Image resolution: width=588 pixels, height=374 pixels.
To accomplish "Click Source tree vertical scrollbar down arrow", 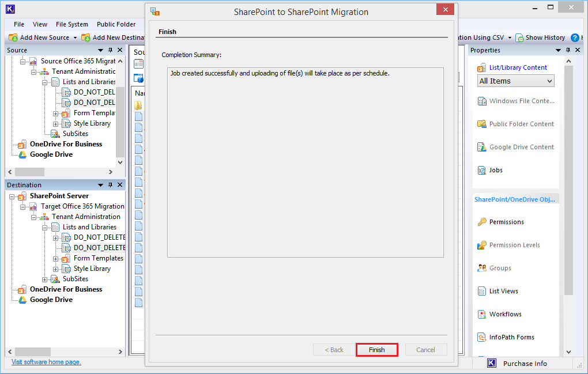I will click(120, 163).
